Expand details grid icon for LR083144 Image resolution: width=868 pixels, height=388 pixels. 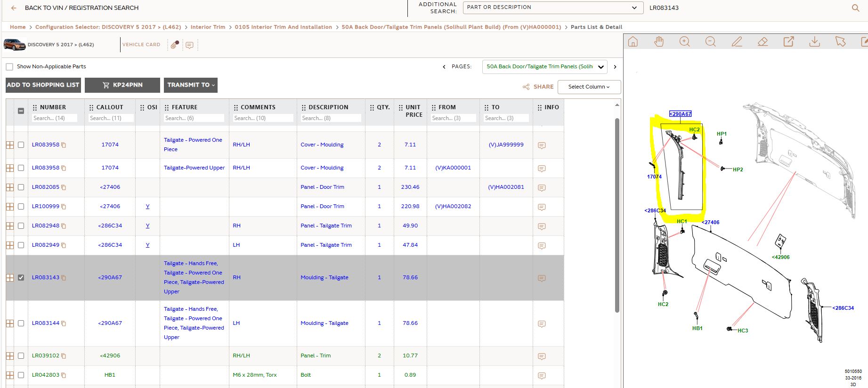point(10,323)
